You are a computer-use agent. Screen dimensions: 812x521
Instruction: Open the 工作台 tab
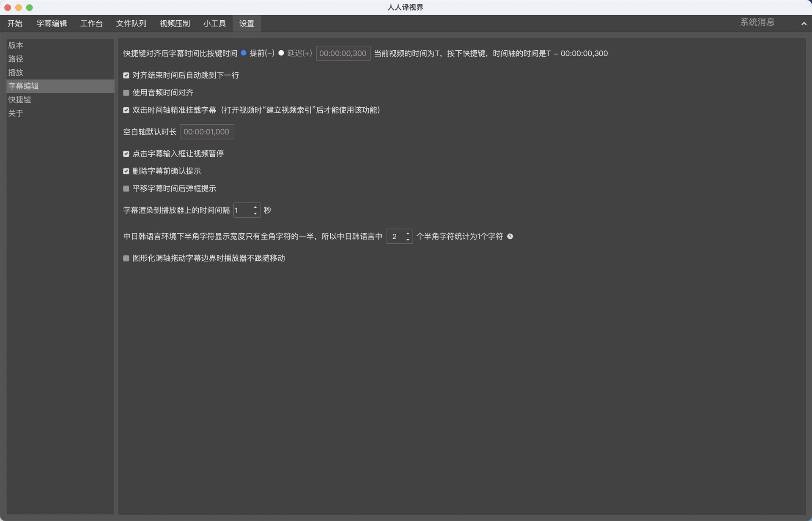coord(91,24)
